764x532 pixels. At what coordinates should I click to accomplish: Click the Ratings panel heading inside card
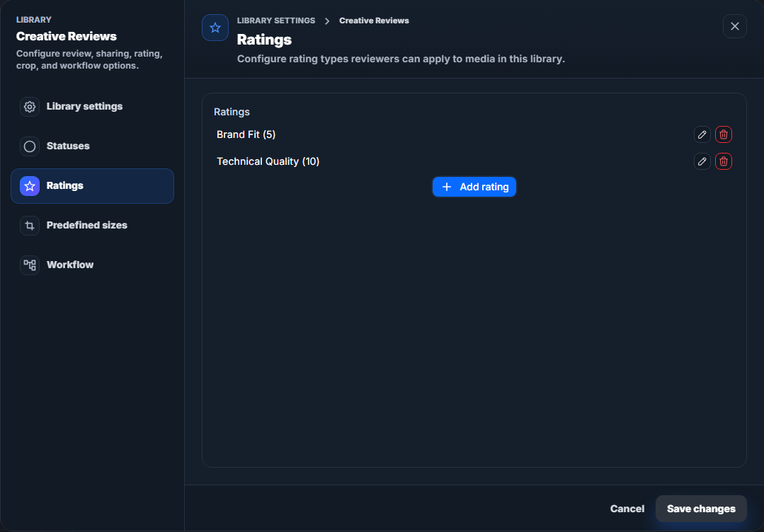(232, 112)
